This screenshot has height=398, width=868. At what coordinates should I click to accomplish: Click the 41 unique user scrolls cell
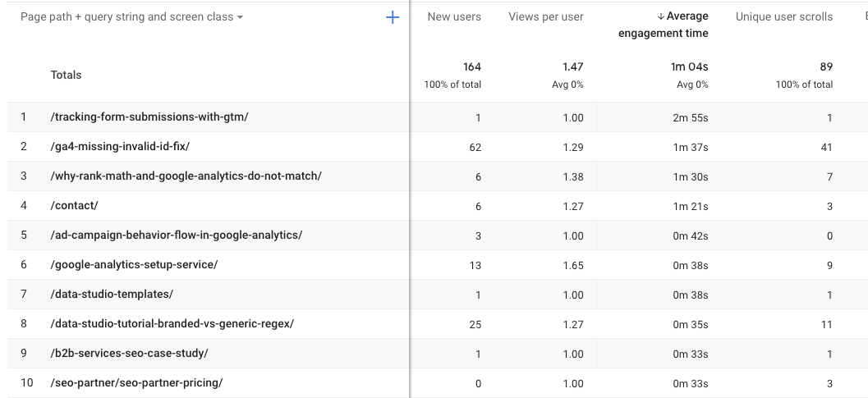point(825,148)
